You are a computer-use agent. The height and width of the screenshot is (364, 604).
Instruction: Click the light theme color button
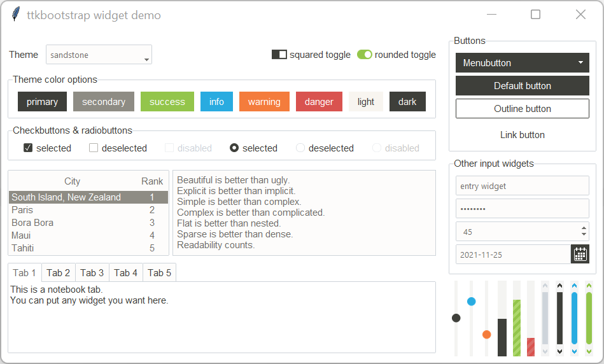tap(366, 102)
